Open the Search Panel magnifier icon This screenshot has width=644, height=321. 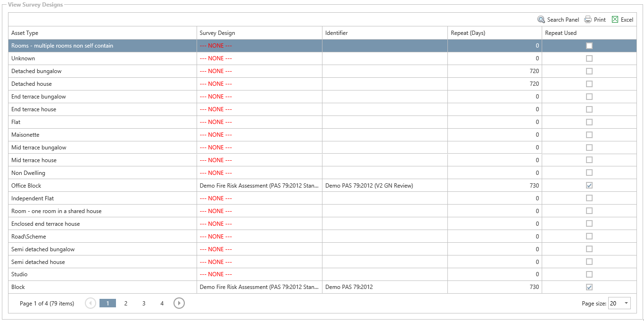click(x=541, y=20)
